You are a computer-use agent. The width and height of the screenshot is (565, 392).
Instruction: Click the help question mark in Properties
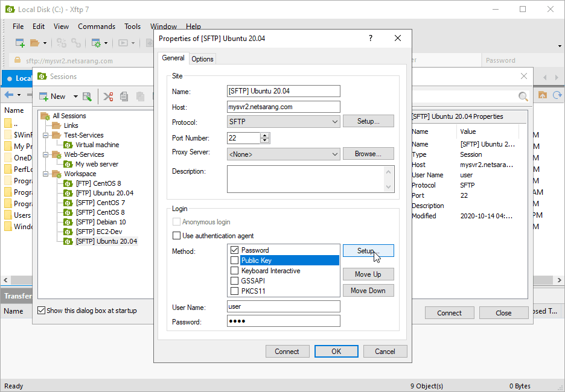[371, 38]
